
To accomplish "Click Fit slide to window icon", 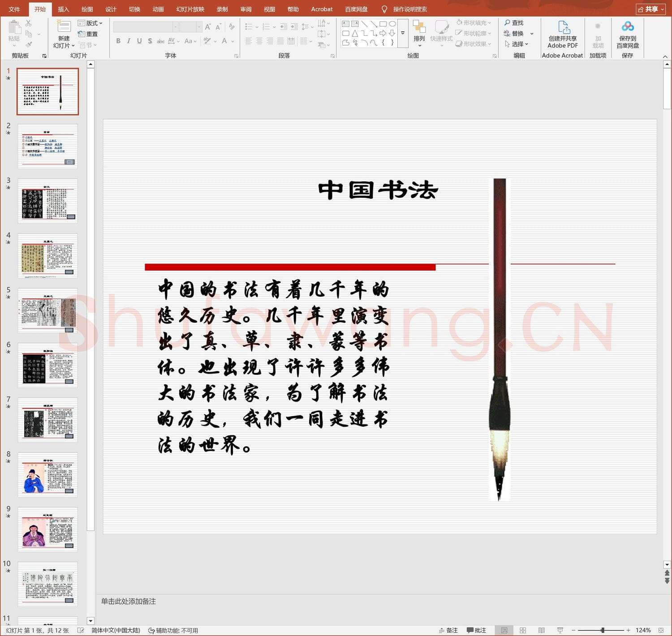I will [661, 630].
